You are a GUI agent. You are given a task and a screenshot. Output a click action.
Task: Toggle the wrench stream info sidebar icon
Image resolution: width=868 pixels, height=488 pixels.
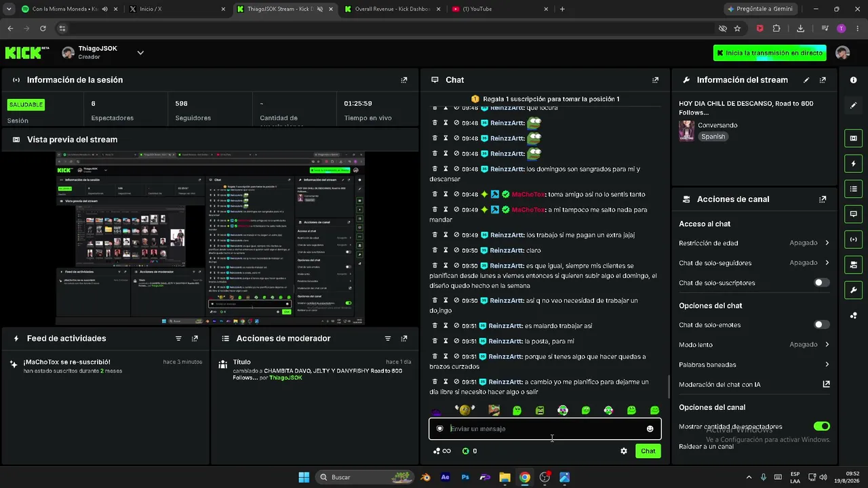tap(853, 290)
